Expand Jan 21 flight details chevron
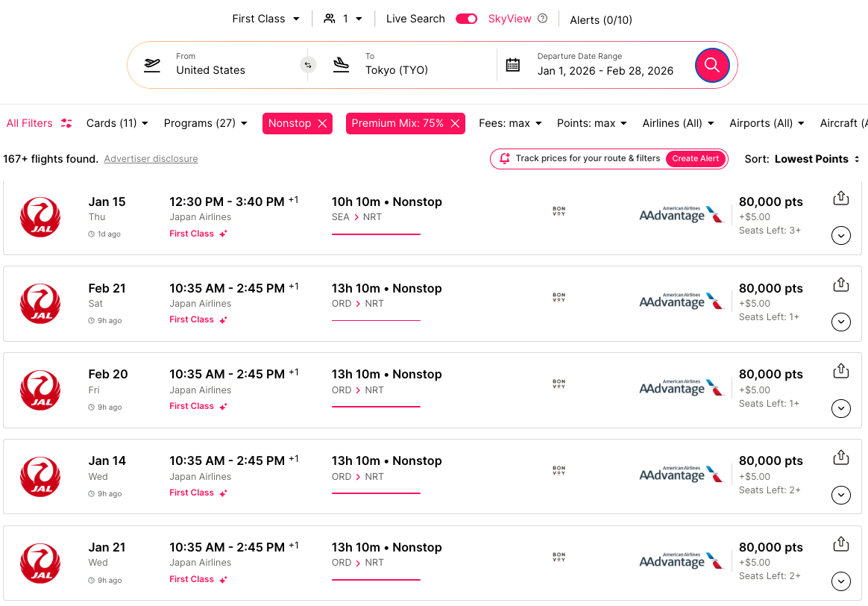This screenshot has height=606, width=868. pyautogui.click(x=841, y=581)
